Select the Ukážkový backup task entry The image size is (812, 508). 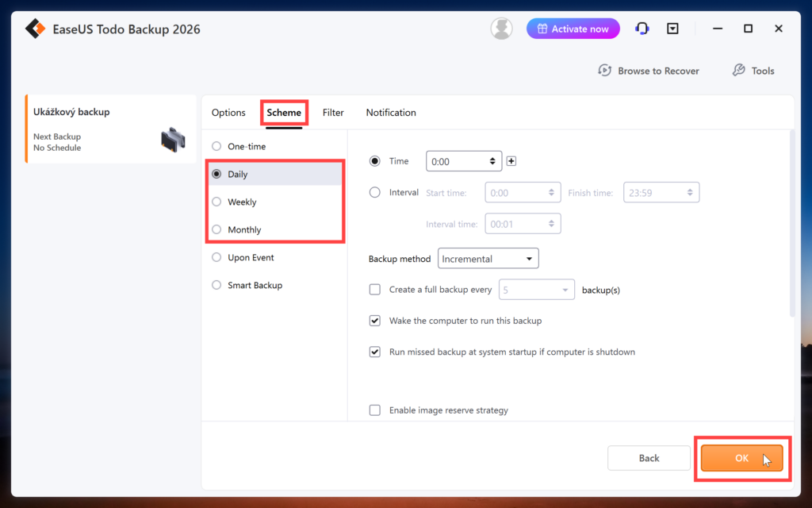click(x=111, y=129)
